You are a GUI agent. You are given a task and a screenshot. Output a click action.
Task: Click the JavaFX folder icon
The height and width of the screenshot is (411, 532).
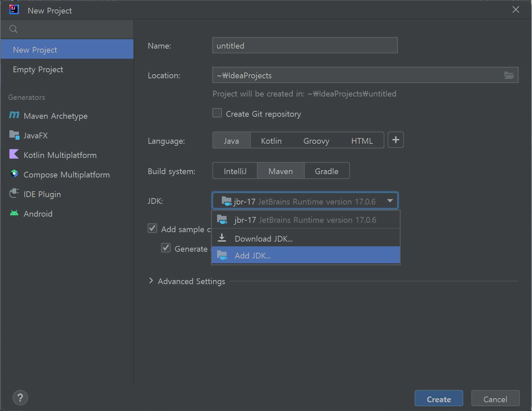pos(14,135)
